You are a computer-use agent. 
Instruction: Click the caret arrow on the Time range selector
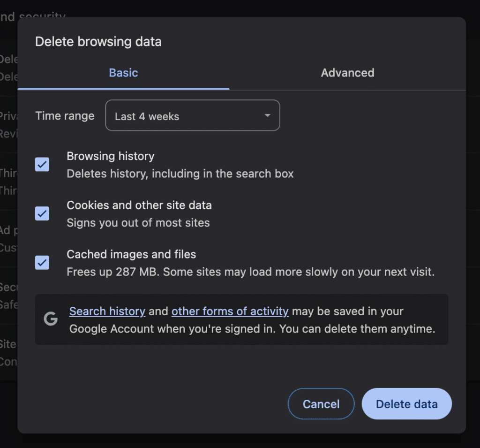pyautogui.click(x=267, y=115)
